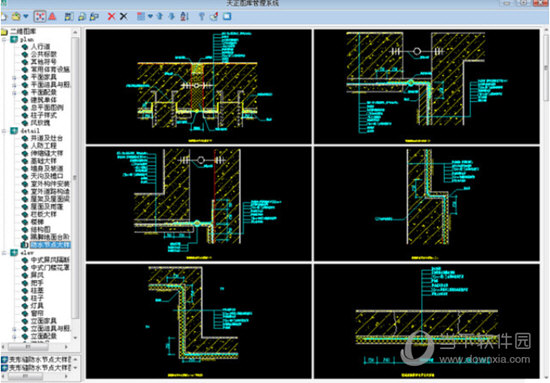Expand the 立面配景 tree node
The width and height of the screenshot is (550, 383).
14,337
